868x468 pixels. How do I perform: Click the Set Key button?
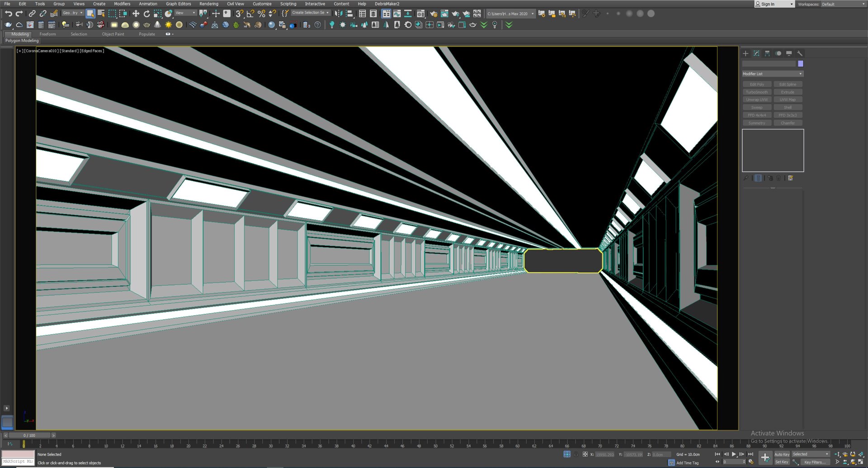point(782,462)
